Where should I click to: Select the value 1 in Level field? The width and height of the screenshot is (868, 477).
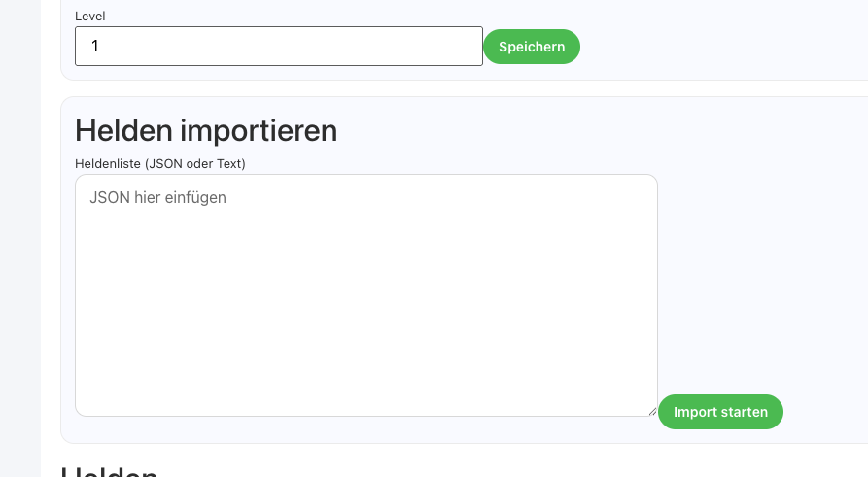pos(95,47)
